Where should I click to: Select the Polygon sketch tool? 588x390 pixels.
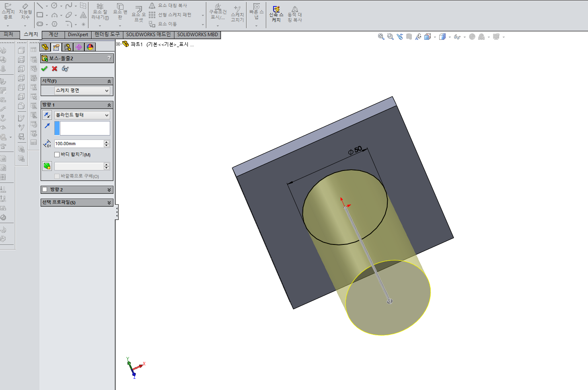(x=54, y=24)
